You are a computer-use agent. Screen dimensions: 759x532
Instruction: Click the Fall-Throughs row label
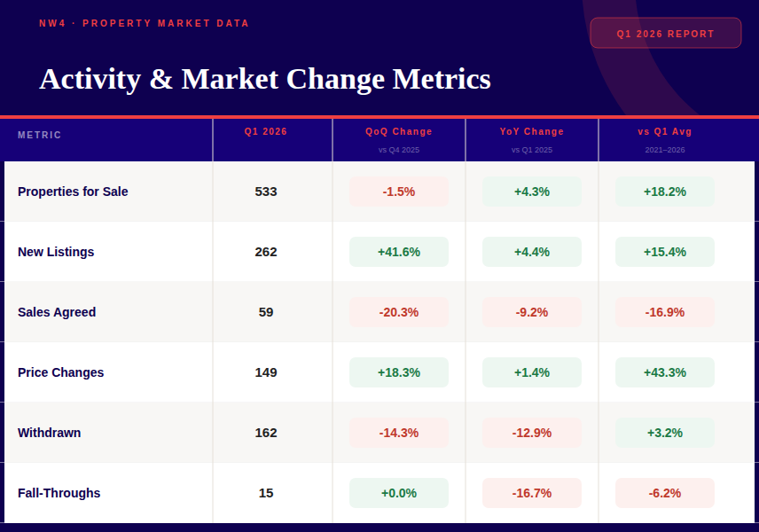(59, 493)
